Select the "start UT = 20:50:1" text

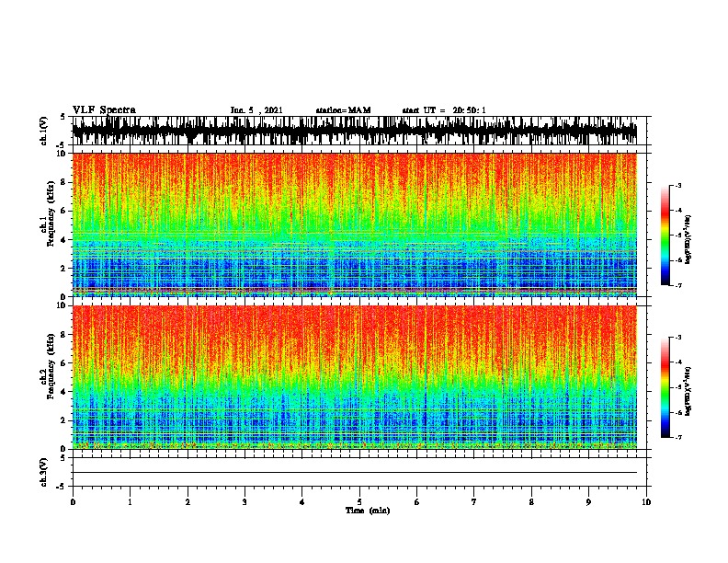point(444,110)
